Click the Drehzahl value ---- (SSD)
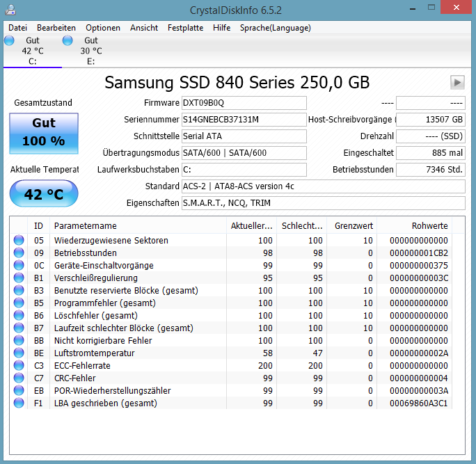 click(x=431, y=136)
